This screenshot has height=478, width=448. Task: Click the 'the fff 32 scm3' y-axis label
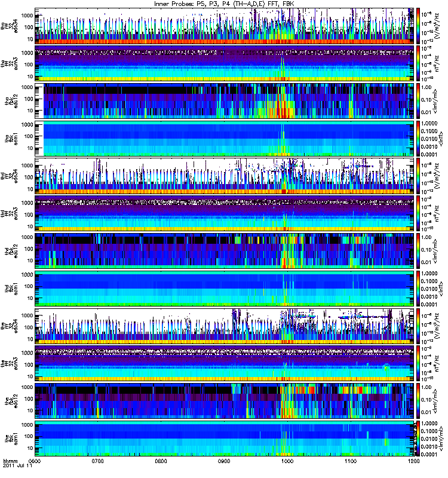tap(10, 364)
